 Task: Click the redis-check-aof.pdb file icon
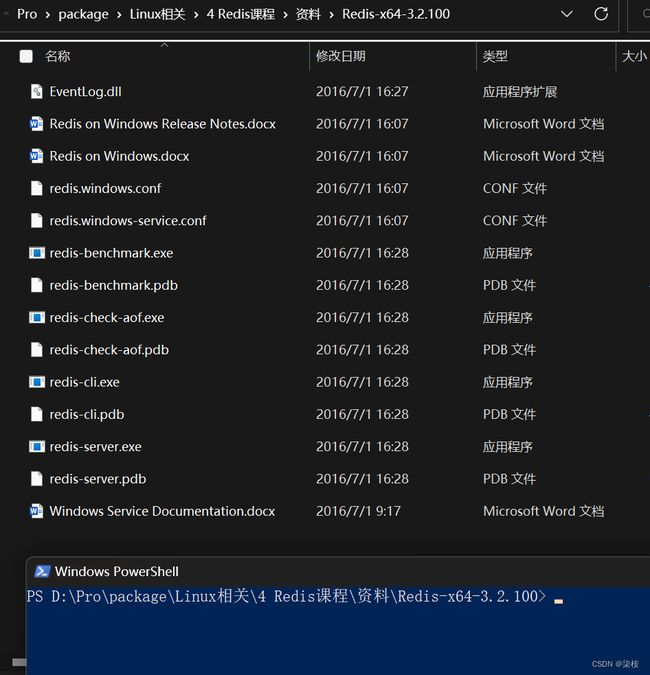[x=37, y=350]
